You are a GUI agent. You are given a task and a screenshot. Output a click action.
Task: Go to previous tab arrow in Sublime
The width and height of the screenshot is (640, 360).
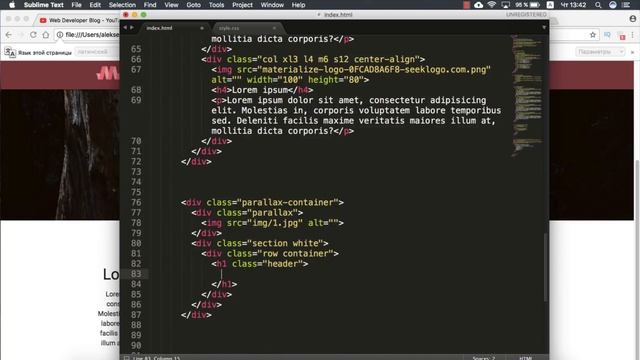click(125, 27)
